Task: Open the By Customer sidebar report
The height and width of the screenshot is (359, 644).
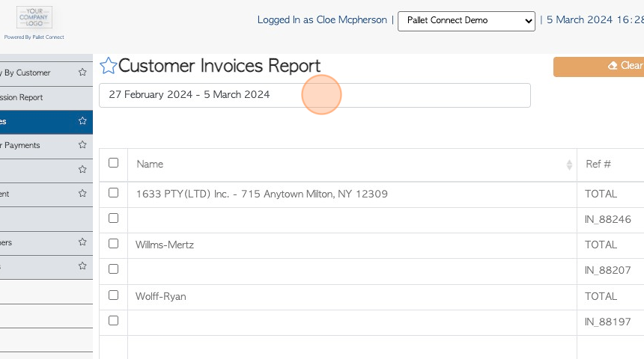Action: [46, 73]
